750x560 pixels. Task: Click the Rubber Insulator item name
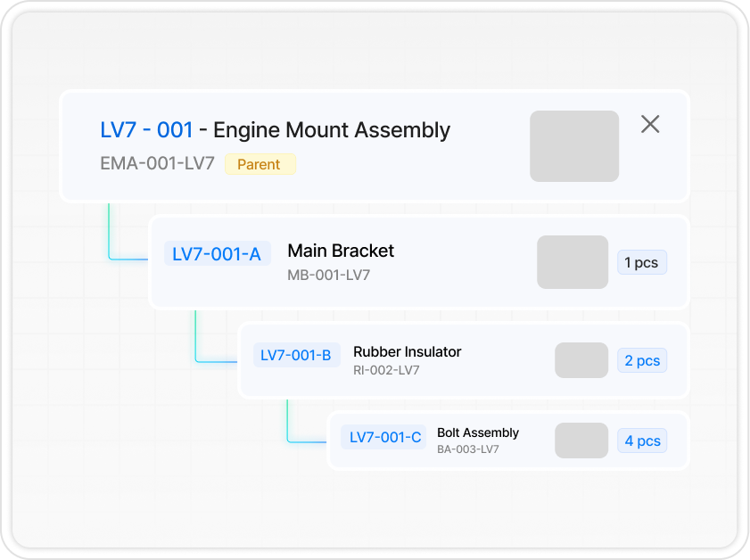tap(407, 351)
